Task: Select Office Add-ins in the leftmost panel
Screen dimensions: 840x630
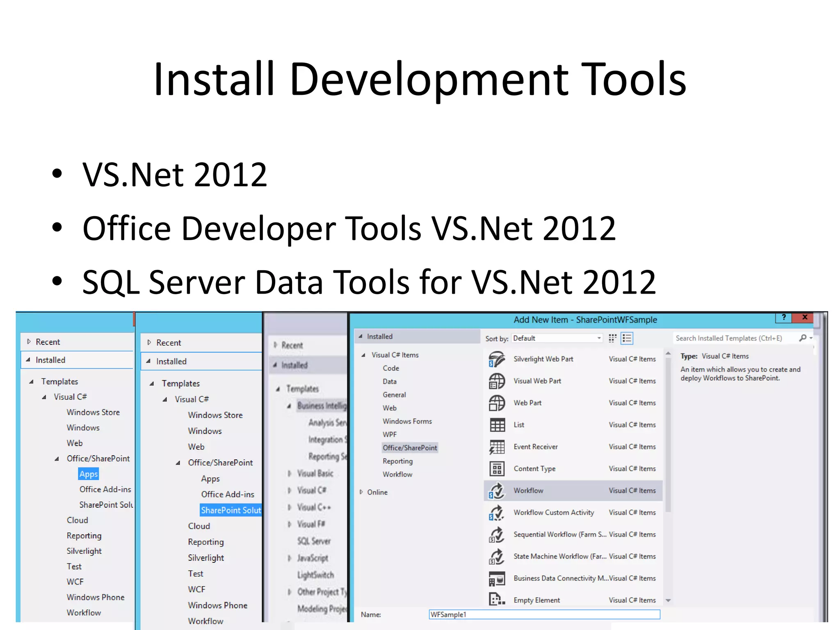Action: 105,489
